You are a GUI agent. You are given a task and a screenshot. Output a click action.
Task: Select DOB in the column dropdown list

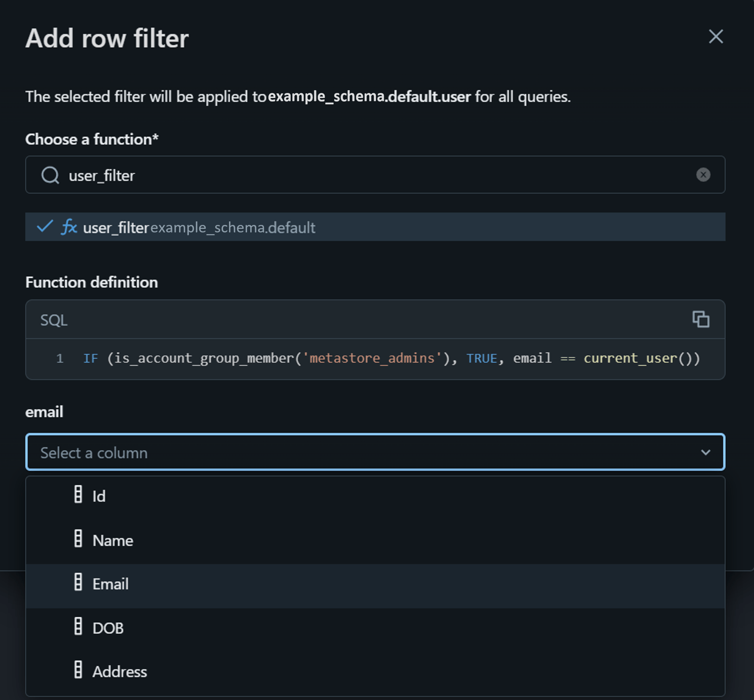click(108, 628)
